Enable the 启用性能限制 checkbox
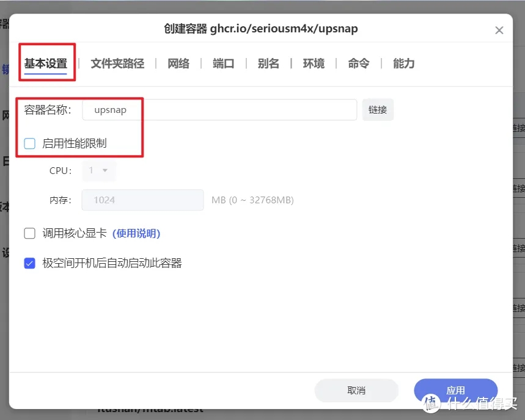This screenshot has height=420, width=525. click(29, 143)
